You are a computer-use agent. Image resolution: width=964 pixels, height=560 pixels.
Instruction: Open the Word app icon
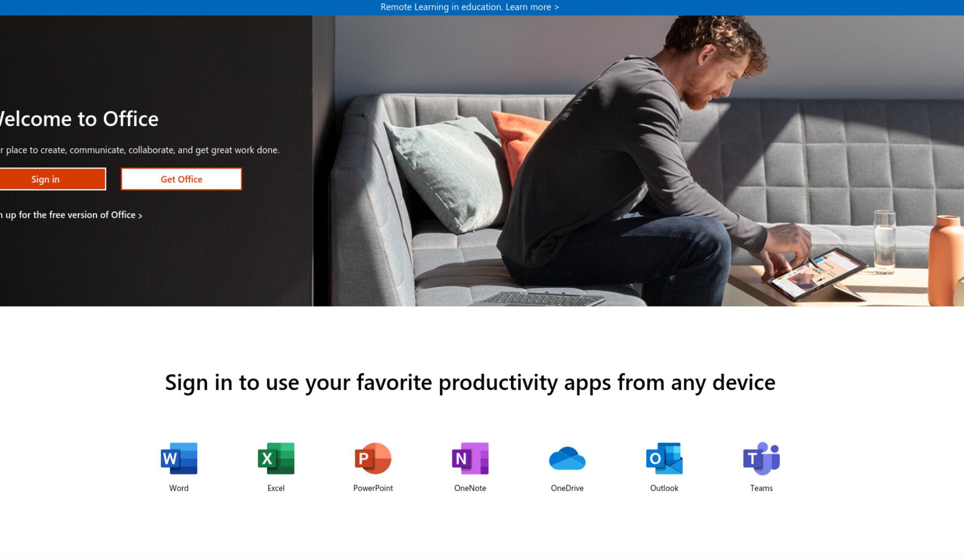[x=179, y=458]
